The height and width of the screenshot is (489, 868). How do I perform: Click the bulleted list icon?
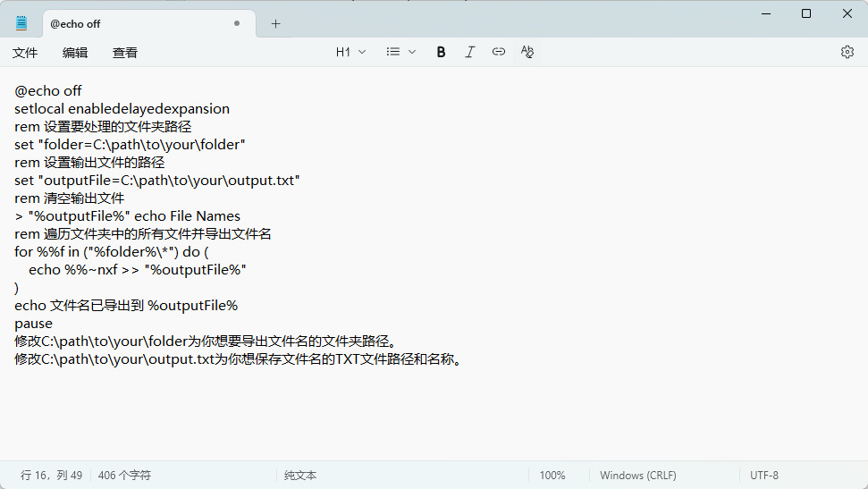[x=393, y=52]
